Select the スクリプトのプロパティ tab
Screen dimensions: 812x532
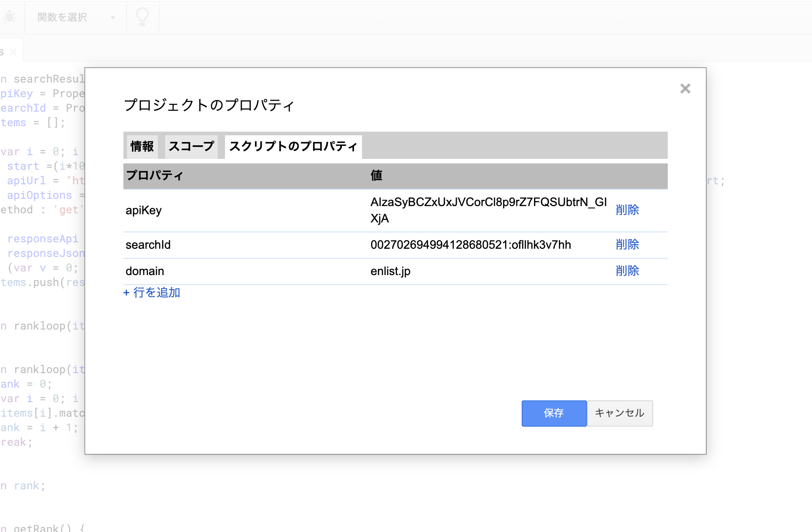tap(293, 146)
